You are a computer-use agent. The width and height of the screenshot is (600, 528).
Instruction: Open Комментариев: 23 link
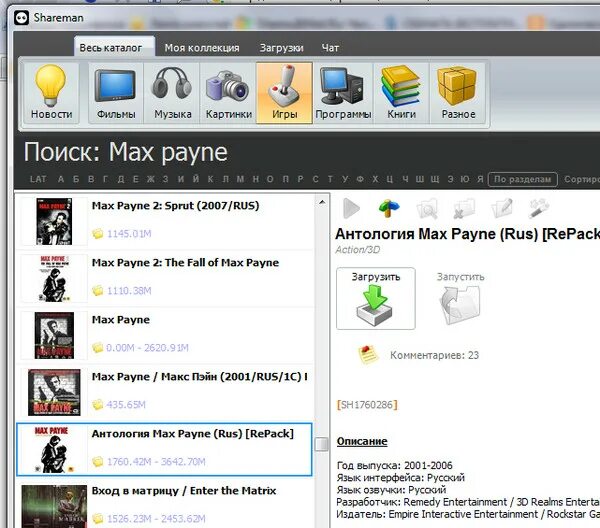point(434,355)
